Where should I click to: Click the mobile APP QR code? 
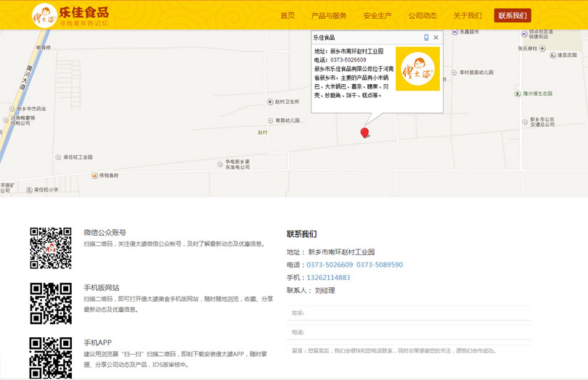coord(51,358)
